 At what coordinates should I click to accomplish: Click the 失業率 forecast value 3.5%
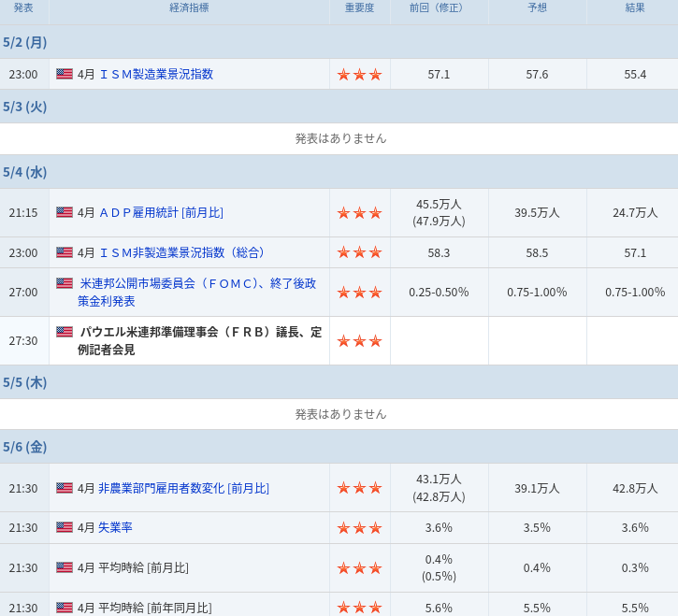click(x=537, y=527)
